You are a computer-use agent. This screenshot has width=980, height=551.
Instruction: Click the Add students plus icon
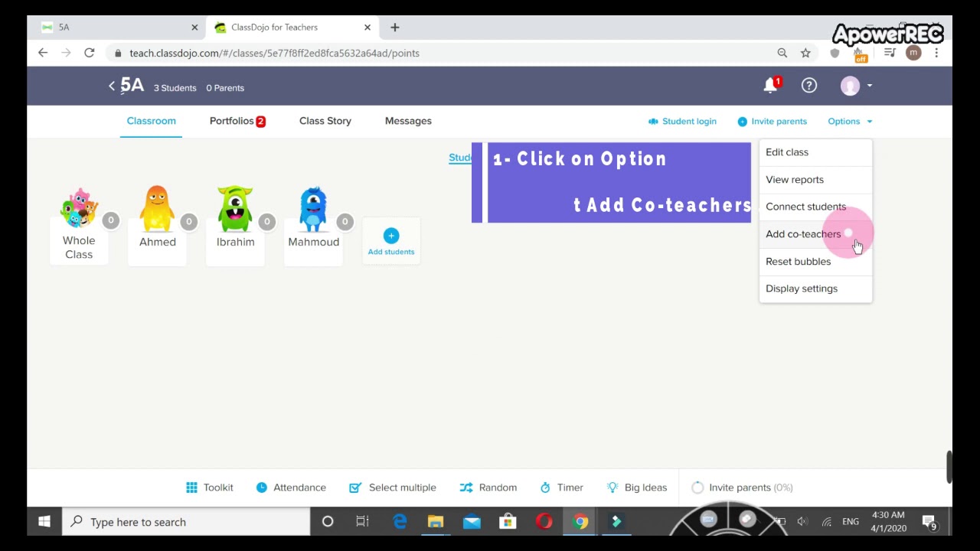pos(391,236)
